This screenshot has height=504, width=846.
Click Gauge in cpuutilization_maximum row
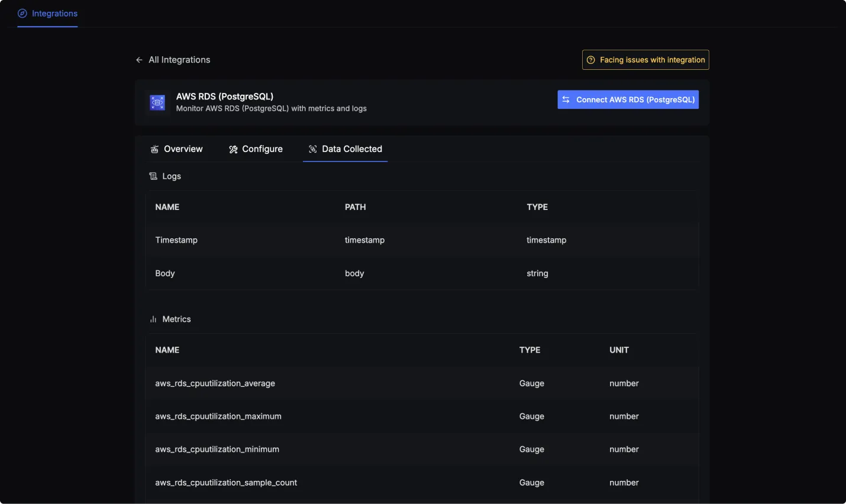click(x=532, y=416)
